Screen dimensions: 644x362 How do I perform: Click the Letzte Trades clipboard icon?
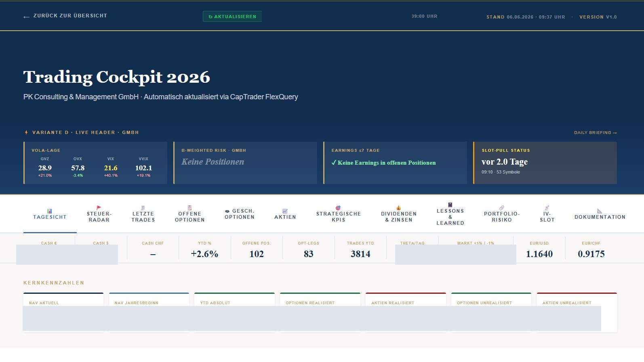tap(143, 208)
